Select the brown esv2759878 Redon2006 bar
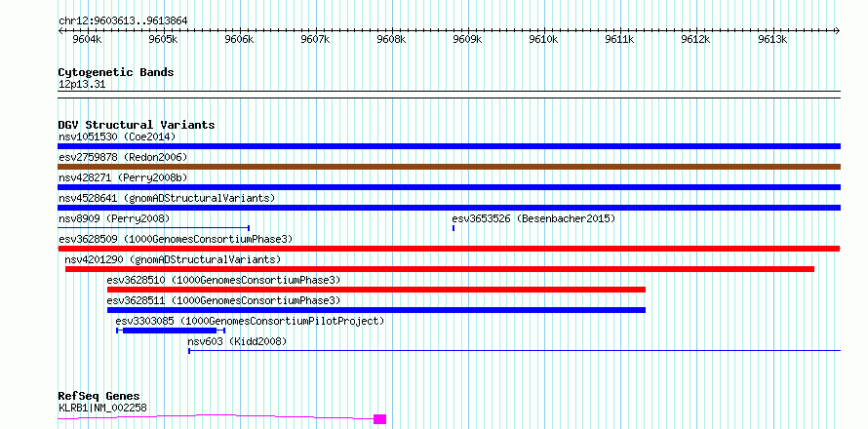868x429 pixels. [x=449, y=167]
